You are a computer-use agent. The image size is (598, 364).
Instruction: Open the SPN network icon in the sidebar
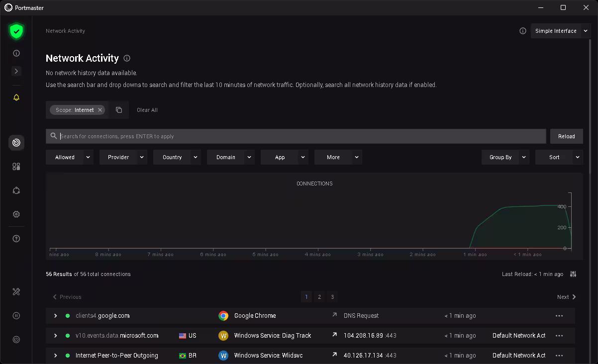[16, 190]
